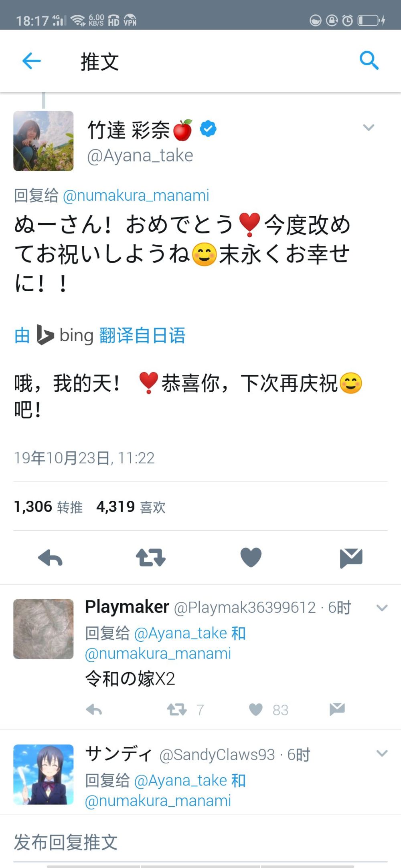Open the @numakura_manami link in main tweet

click(x=136, y=195)
